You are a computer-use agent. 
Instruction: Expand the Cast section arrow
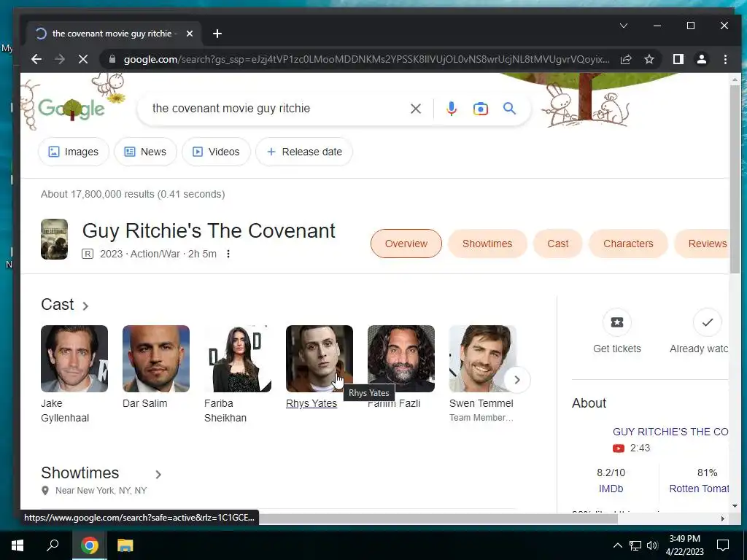[x=85, y=306]
